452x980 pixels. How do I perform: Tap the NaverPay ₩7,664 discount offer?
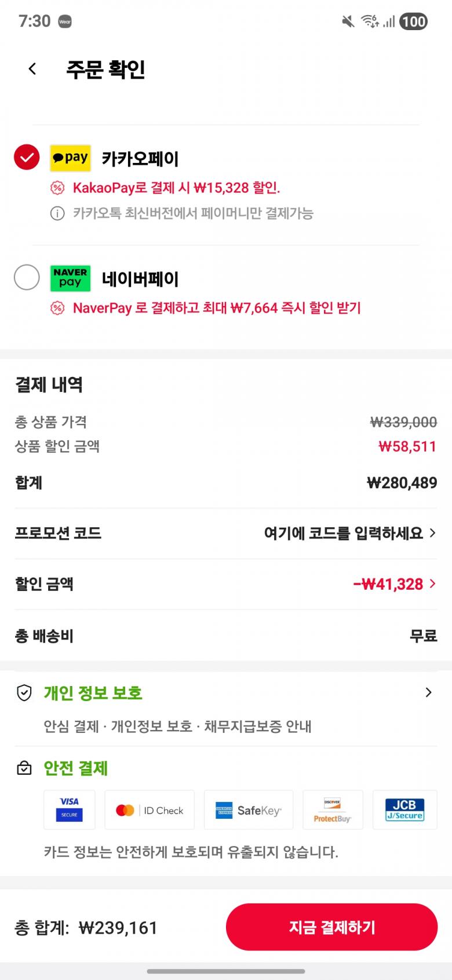click(x=217, y=308)
